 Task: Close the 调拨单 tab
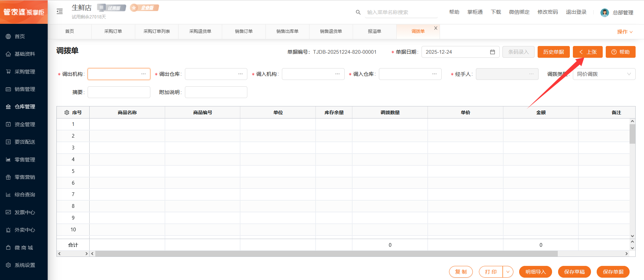pos(436,28)
